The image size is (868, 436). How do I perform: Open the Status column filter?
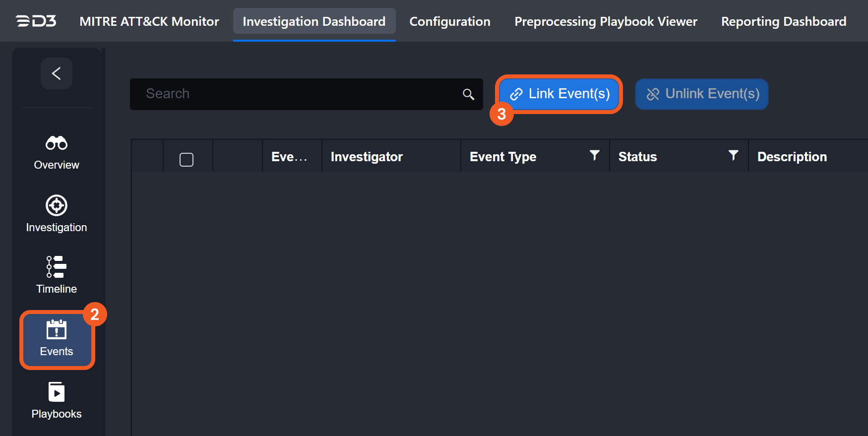coord(733,155)
